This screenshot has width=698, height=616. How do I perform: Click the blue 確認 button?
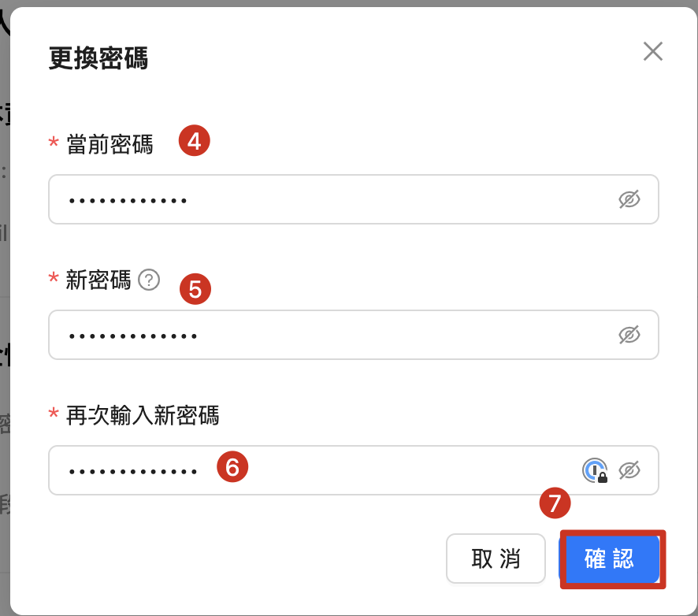pos(609,558)
